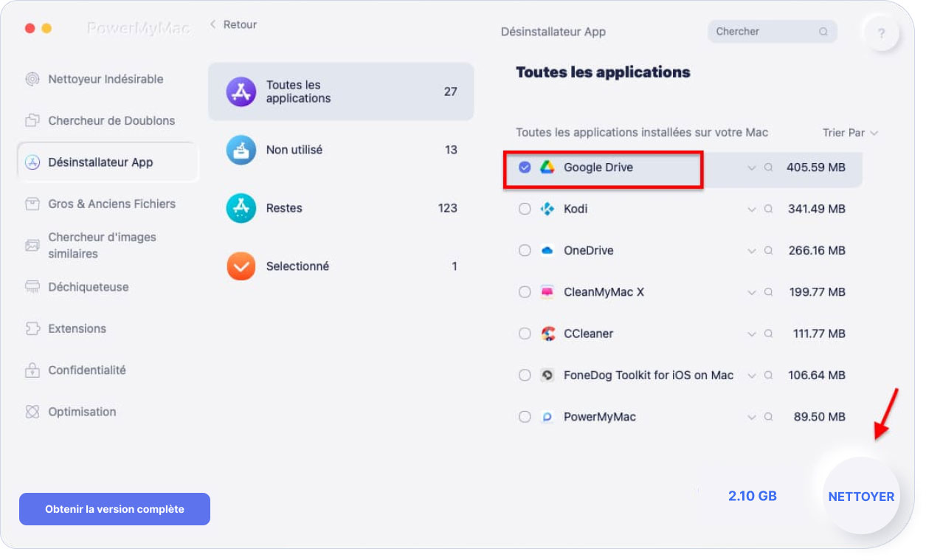Open the Trier Par sort dropdown
The height and width of the screenshot is (560, 926).
pos(850,133)
